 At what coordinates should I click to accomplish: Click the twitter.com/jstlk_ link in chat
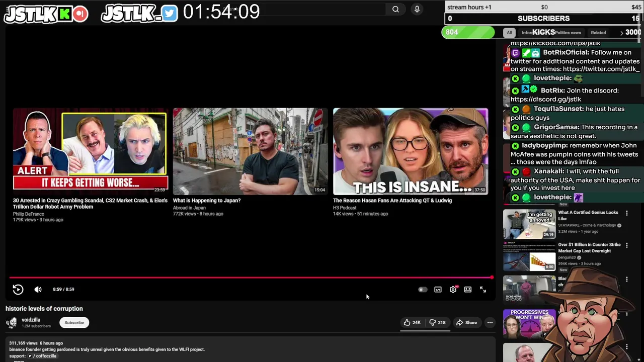coord(601,69)
